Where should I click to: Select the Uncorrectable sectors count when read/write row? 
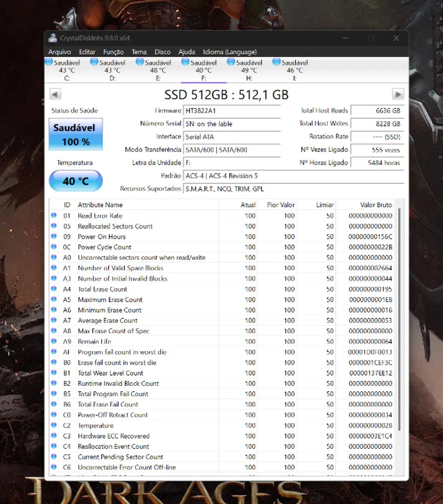(221, 258)
